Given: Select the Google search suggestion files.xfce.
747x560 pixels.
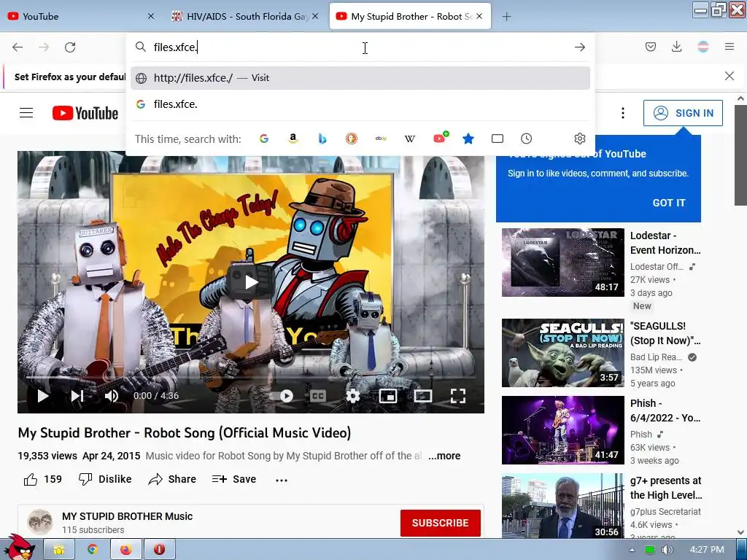Looking at the screenshot, I should [x=360, y=104].
